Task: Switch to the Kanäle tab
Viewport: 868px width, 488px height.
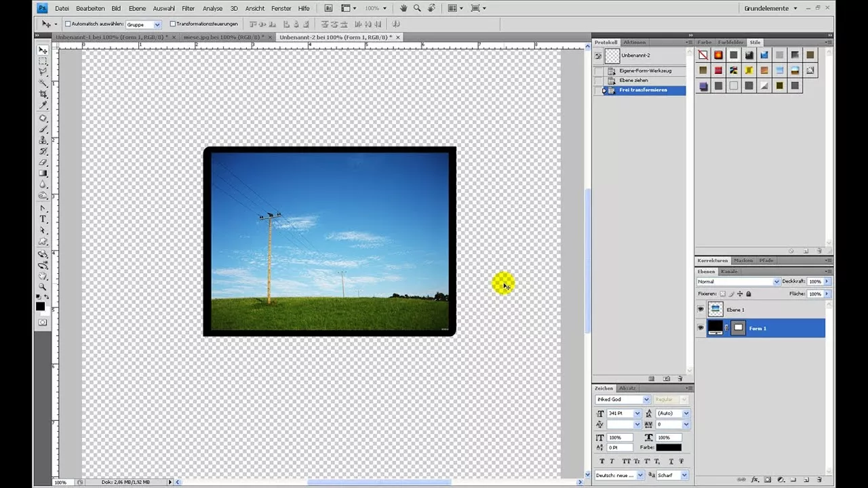Action: pos(728,271)
